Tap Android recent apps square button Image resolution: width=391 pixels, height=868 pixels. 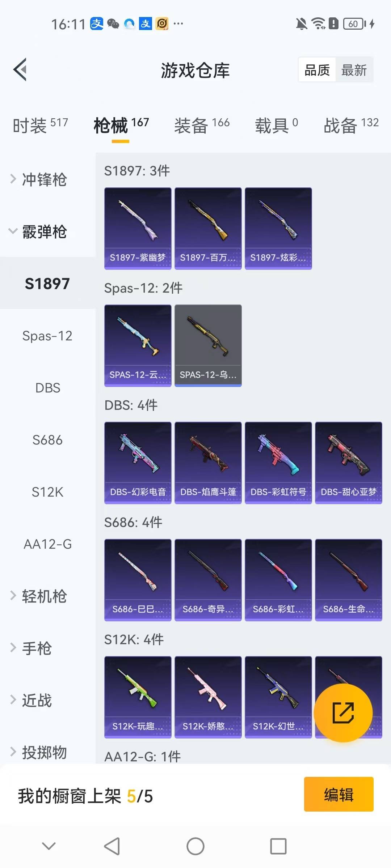[278, 846]
